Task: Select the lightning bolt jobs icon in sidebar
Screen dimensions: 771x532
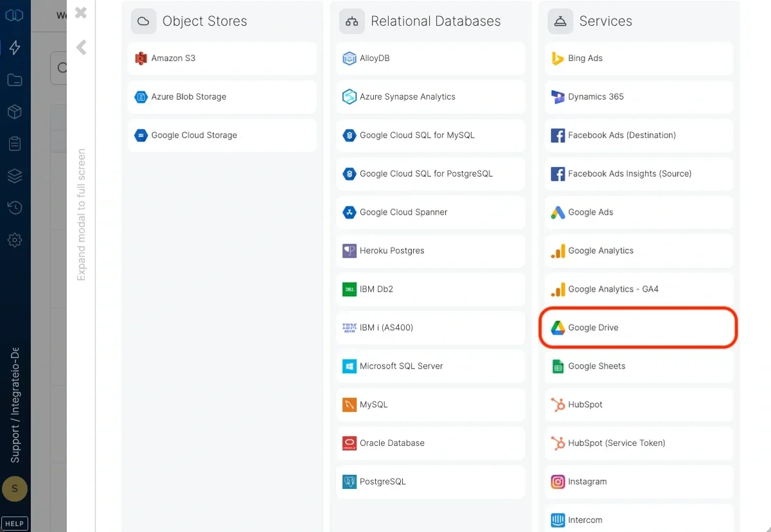Action: point(14,47)
